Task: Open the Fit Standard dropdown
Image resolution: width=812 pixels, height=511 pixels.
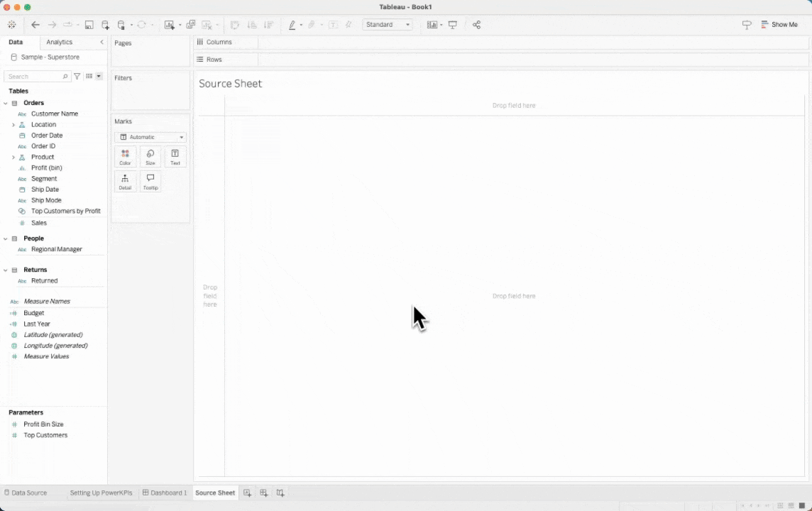Action: [x=388, y=24]
